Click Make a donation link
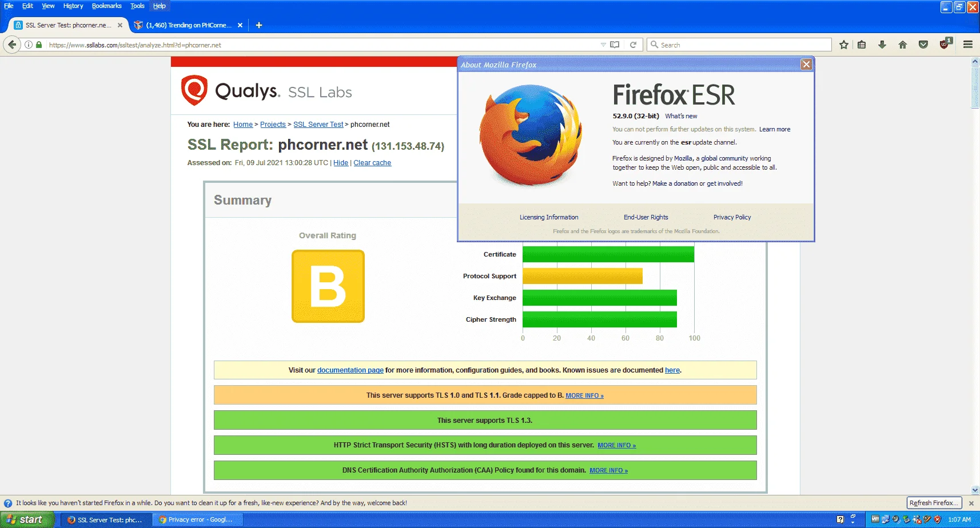 (675, 183)
